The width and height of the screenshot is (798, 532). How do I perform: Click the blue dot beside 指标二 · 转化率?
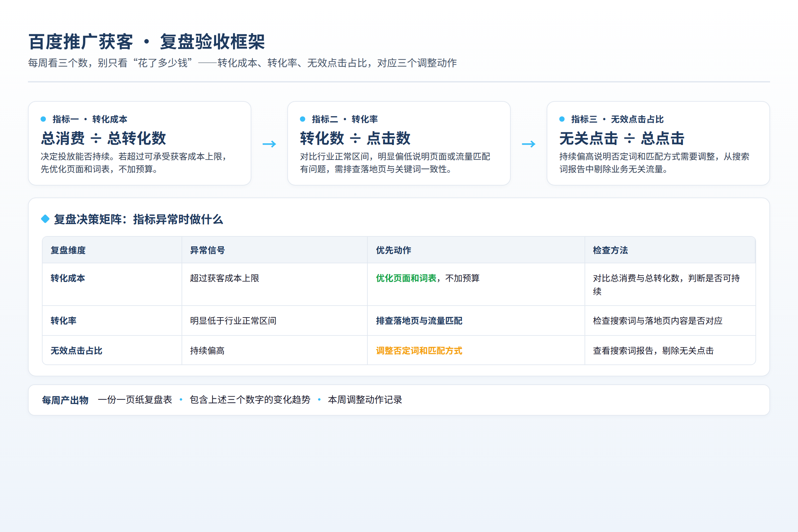point(303,119)
